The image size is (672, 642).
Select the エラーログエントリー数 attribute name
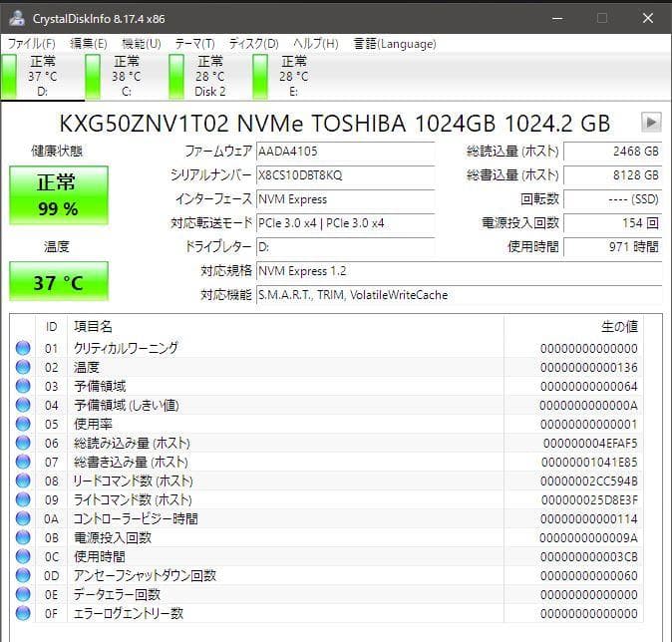point(129,613)
